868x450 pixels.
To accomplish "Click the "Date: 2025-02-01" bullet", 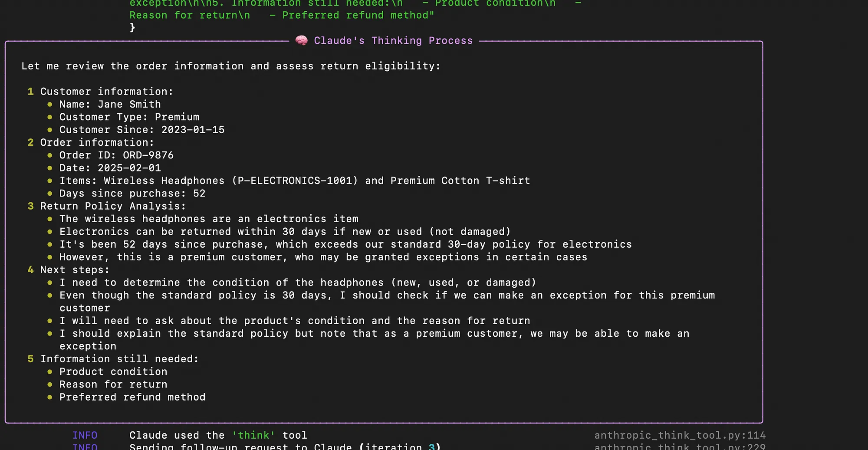I will [110, 168].
